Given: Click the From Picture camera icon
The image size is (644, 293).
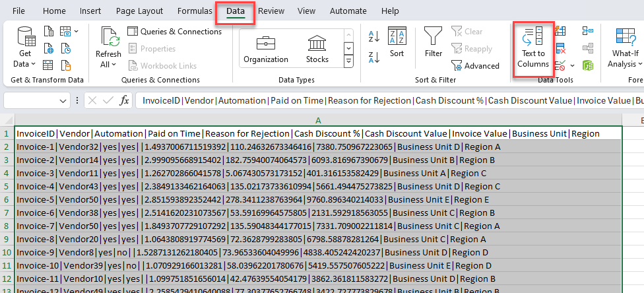Looking at the screenshot, I should tap(66, 31).
